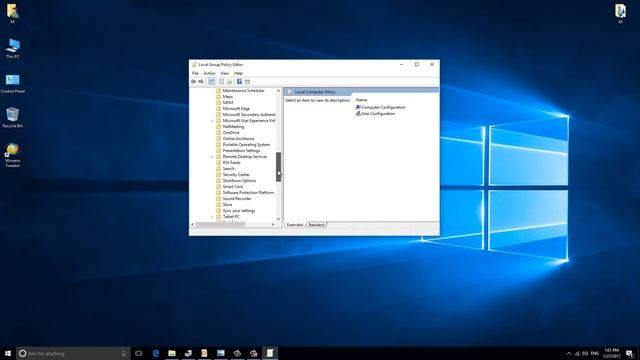This screenshot has height=360, width=640.
Task: Open the View menu
Action: [224, 73]
